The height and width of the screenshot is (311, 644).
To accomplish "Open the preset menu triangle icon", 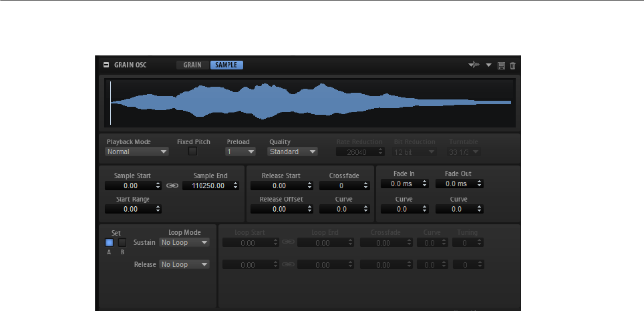I will point(488,65).
